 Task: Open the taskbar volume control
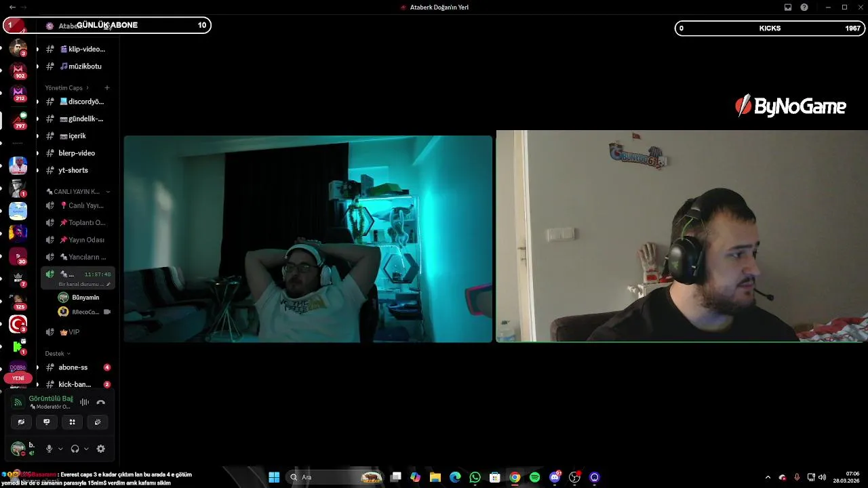822,477
